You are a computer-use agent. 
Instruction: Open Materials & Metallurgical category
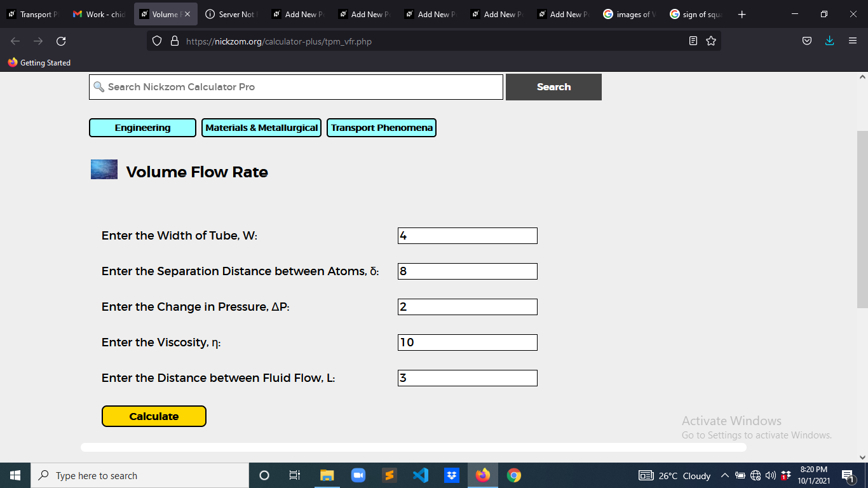261,128
